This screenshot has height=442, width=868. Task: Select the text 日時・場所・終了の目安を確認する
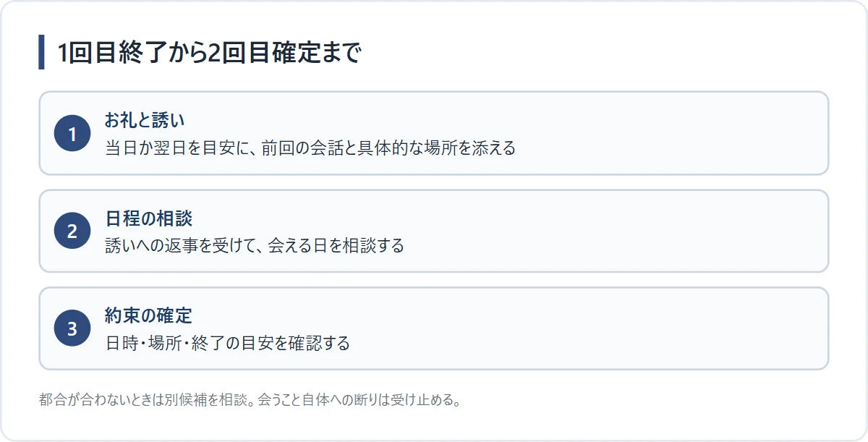pyautogui.click(x=227, y=343)
